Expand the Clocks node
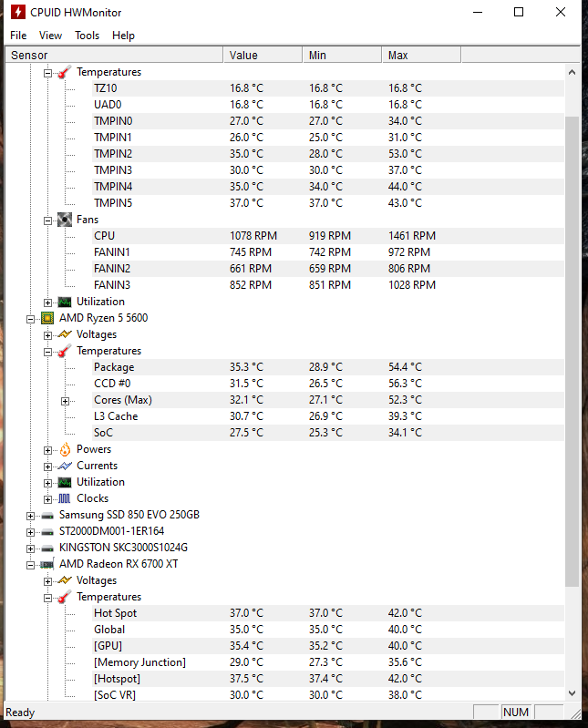588x728 pixels. click(x=47, y=499)
